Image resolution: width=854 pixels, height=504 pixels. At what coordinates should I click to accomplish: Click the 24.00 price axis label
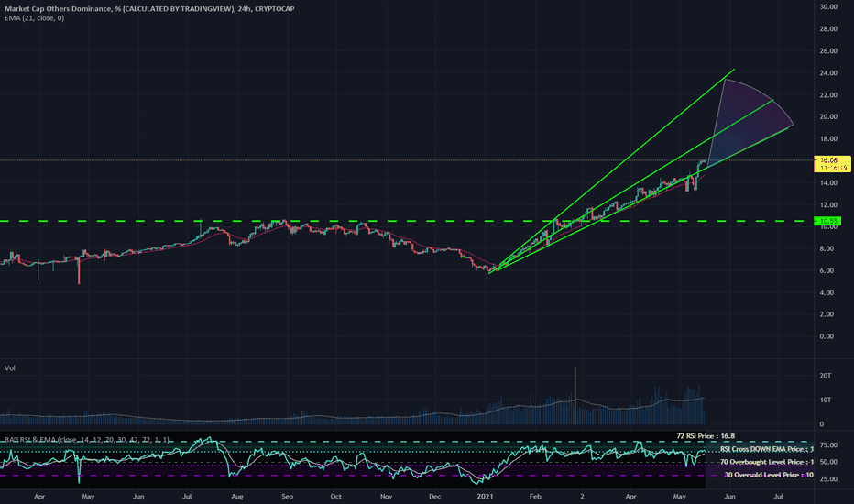pos(827,73)
